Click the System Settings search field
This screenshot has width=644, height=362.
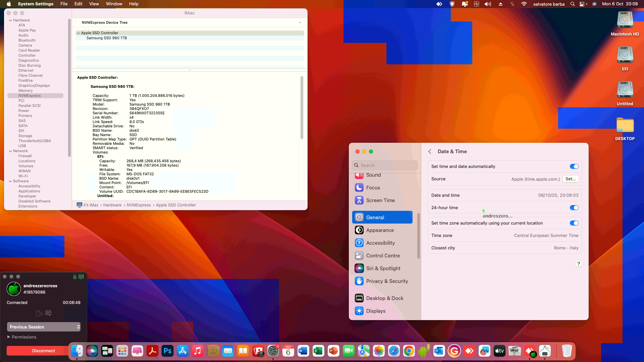tap(385, 165)
